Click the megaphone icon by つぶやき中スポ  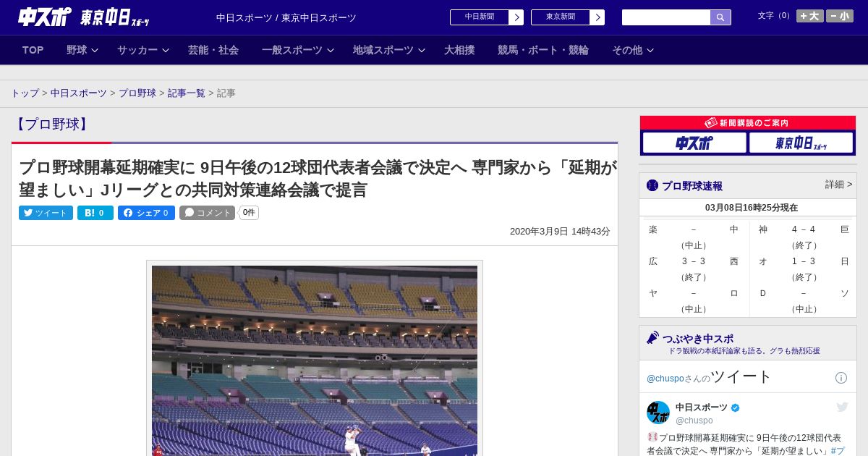point(653,337)
